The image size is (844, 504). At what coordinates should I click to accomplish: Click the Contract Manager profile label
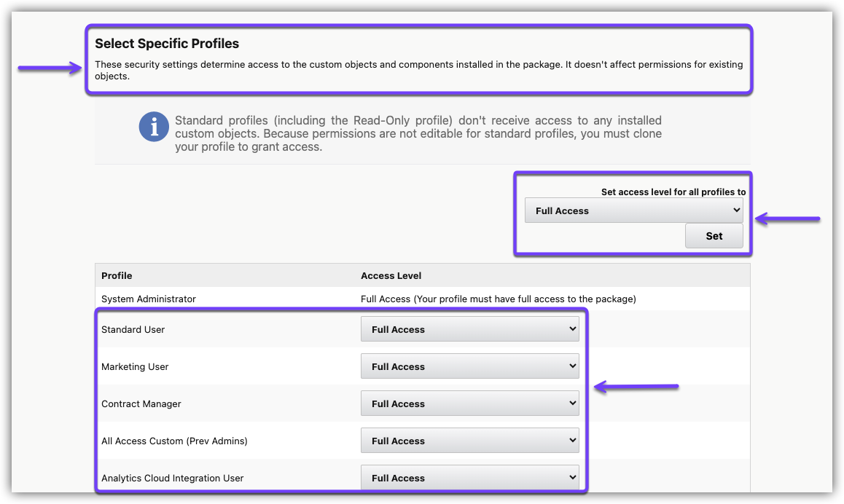[141, 404]
